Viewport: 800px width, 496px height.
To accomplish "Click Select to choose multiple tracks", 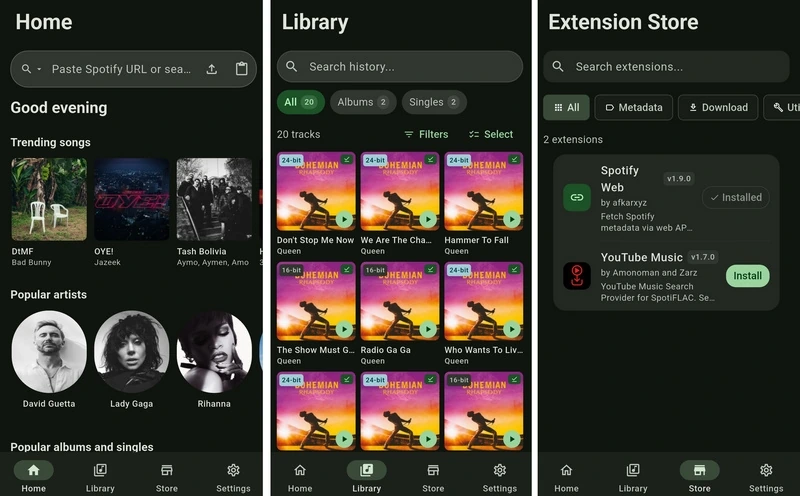I will pos(491,134).
